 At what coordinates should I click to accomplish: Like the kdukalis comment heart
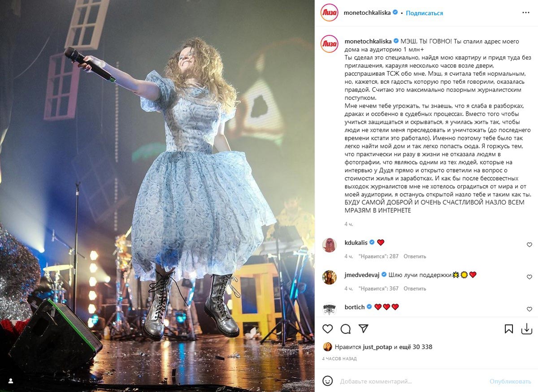[529, 245]
